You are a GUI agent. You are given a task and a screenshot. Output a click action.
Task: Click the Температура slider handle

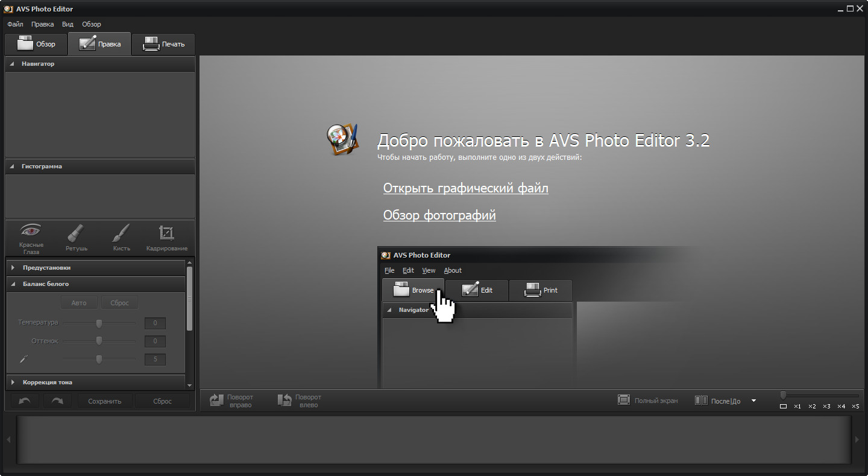[99, 323]
